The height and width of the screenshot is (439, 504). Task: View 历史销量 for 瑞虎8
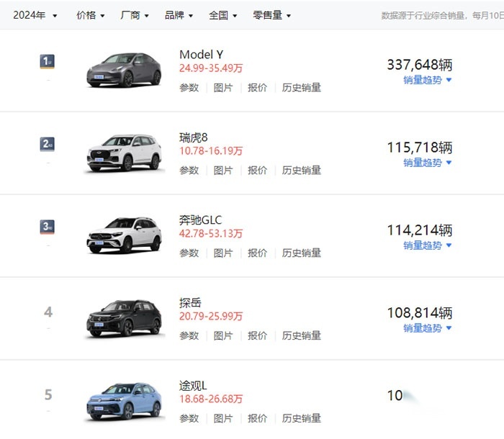[x=301, y=170]
